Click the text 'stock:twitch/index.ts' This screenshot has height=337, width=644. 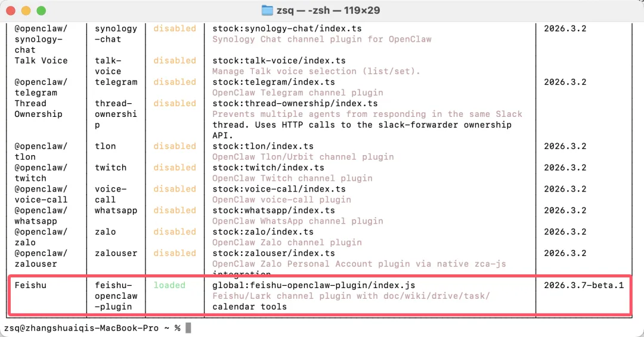[268, 168]
